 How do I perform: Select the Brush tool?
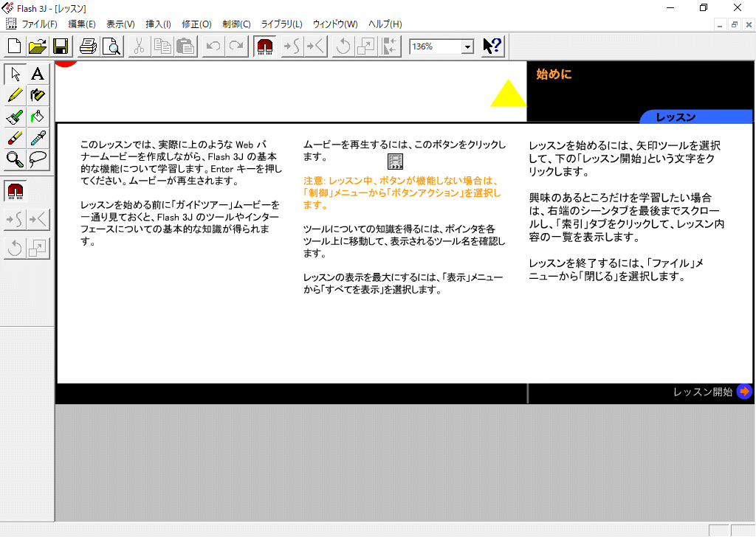point(15,117)
